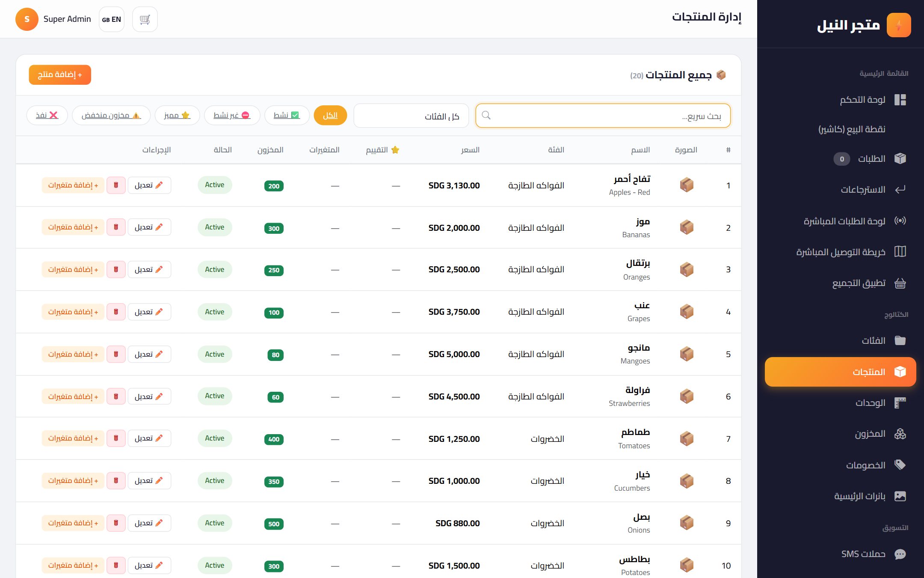Screen dimensions: 924x578
Task: Click the + إضافة منتج add product button
Action: pyautogui.click(x=60, y=75)
